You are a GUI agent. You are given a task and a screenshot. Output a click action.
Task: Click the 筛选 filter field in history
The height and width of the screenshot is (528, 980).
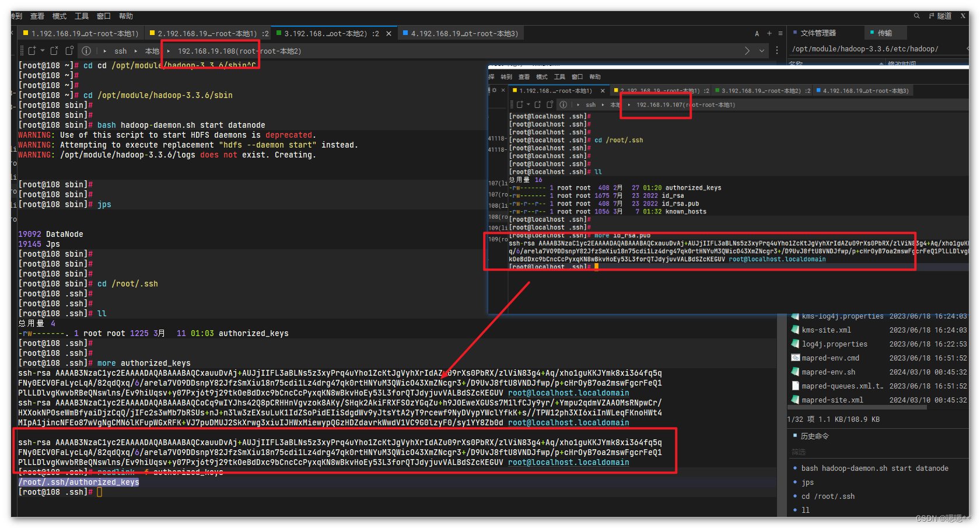click(x=878, y=452)
